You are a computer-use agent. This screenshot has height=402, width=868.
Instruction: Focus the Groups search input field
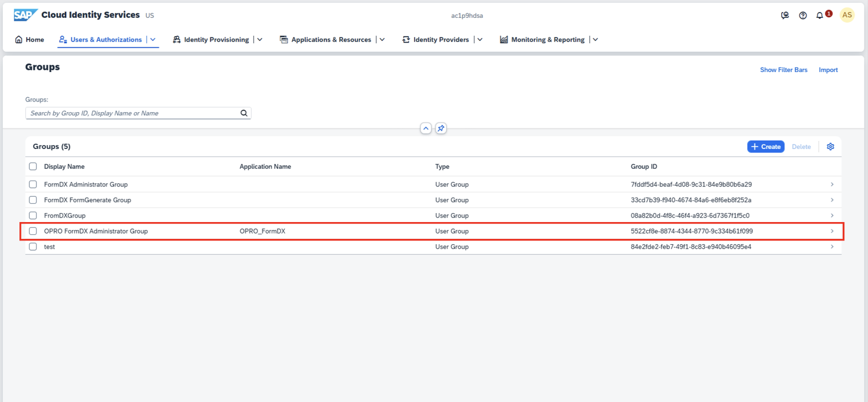(x=132, y=113)
